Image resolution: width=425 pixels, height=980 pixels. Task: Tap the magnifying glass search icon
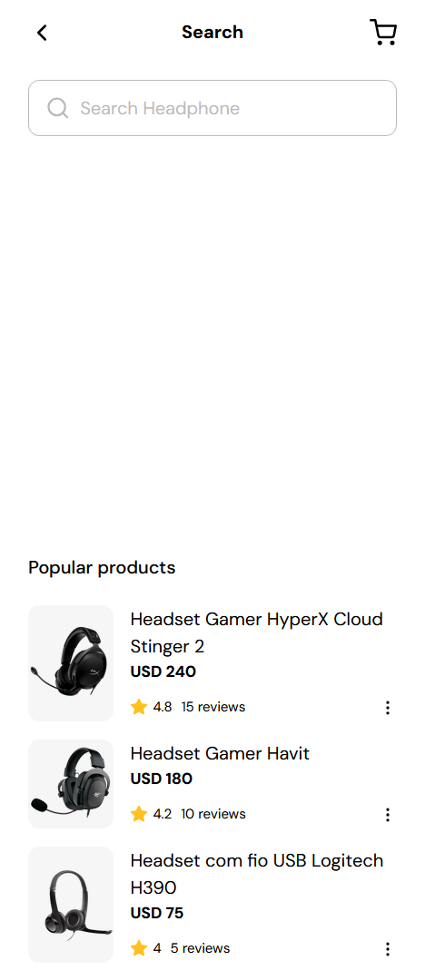(57, 108)
